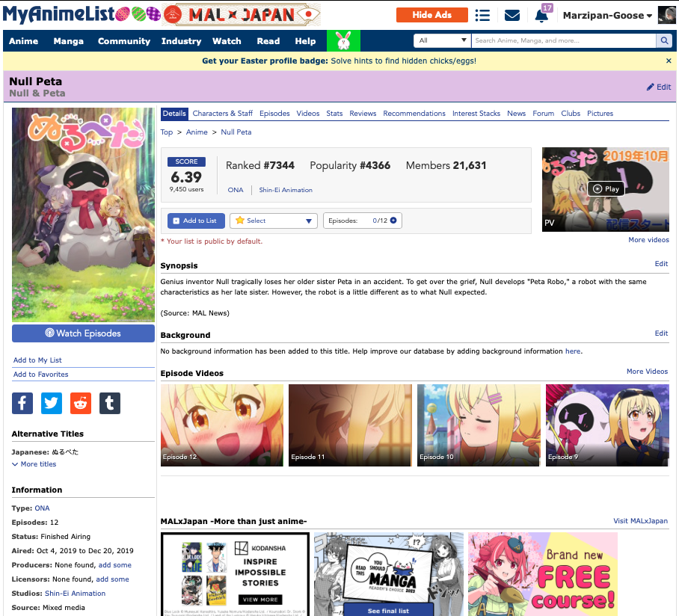This screenshot has height=616, width=679.
Task: Click Edit link beside Background
Action: pyautogui.click(x=661, y=333)
